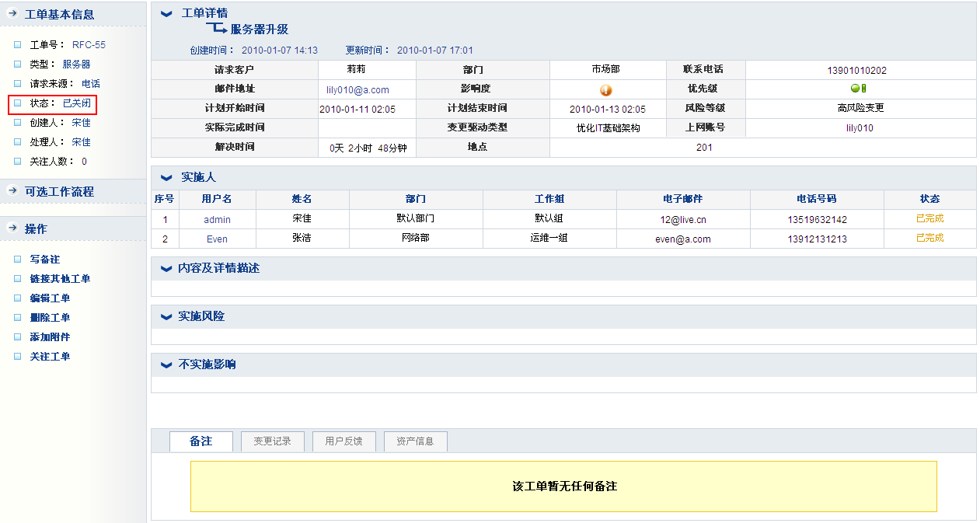
Task: Click the 链接其他工单 link
Action: point(60,279)
